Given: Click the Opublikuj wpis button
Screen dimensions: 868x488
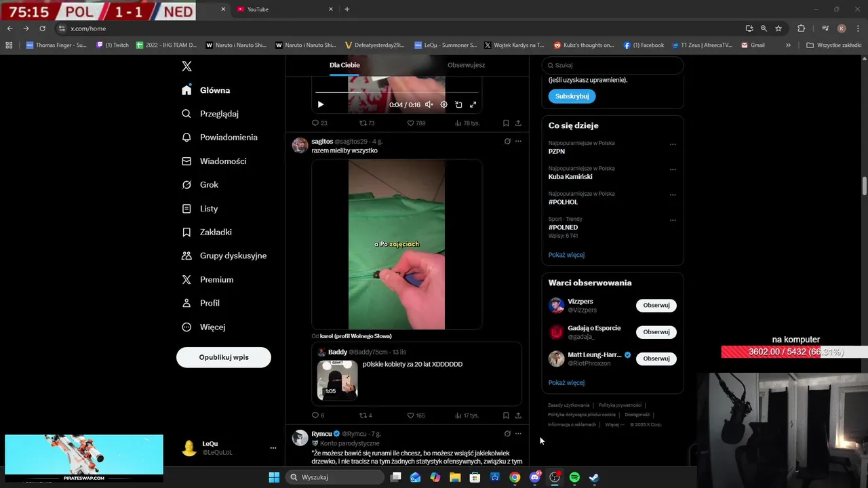Looking at the screenshot, I should pos(224,357).
